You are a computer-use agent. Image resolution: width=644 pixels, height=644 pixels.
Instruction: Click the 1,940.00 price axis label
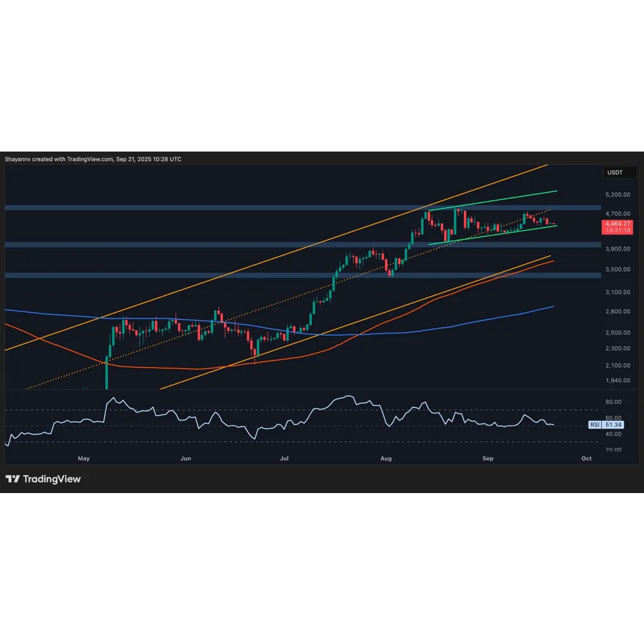[x=618, y=380]
